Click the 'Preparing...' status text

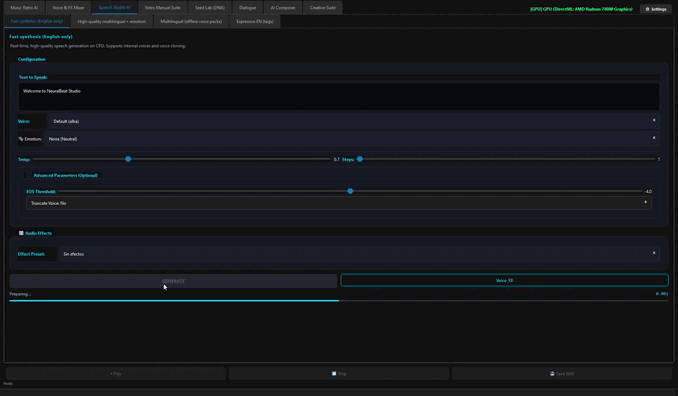tap(20, 294)
